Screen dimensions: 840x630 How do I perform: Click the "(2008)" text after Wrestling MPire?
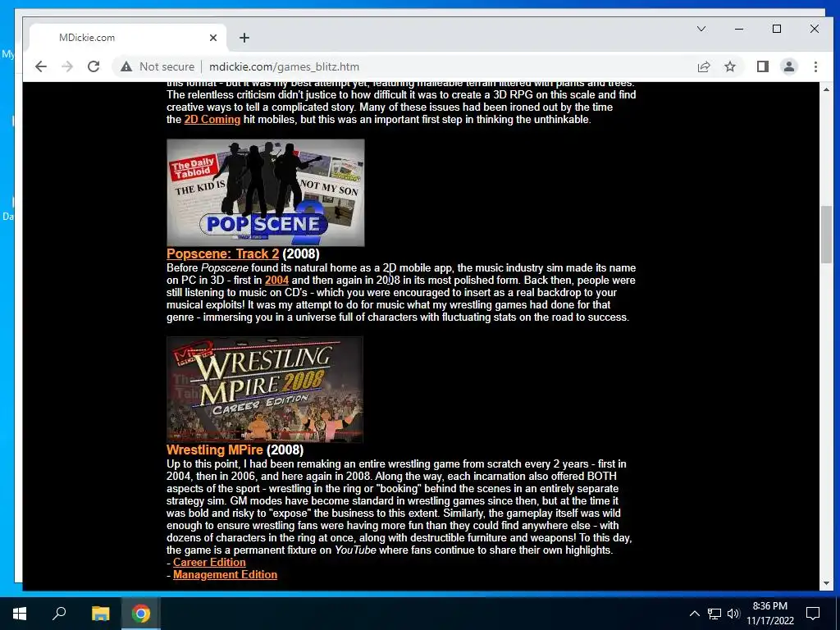(x=285, y=450)
